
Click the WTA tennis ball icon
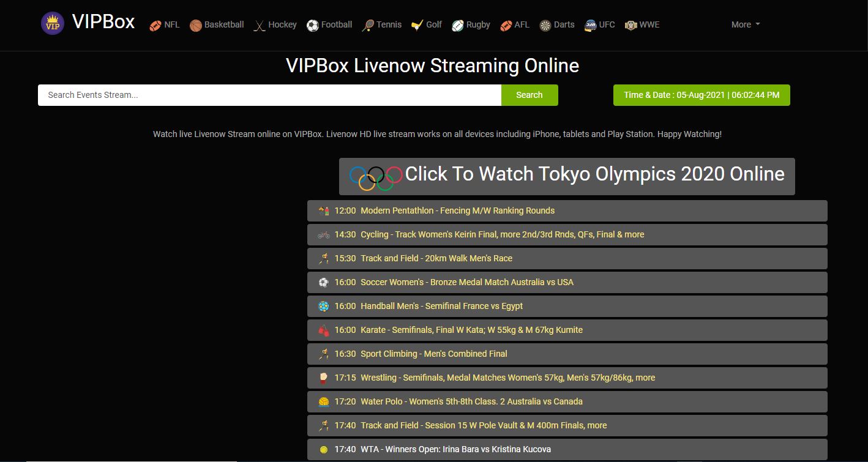[324, 450]
